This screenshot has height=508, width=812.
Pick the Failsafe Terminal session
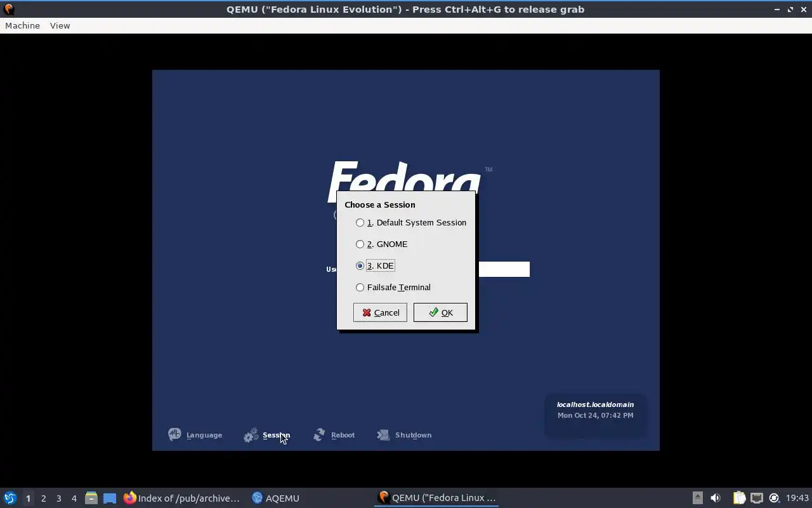pyautogui.click(x=360, y=287)
